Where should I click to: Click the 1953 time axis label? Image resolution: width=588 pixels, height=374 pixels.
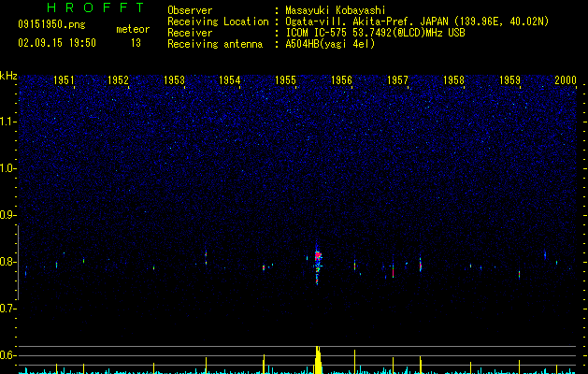click(175, 80)
